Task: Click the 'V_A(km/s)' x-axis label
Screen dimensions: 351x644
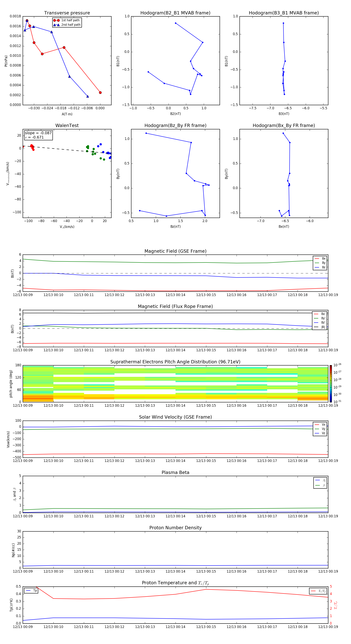Action: tap(67, 227)
